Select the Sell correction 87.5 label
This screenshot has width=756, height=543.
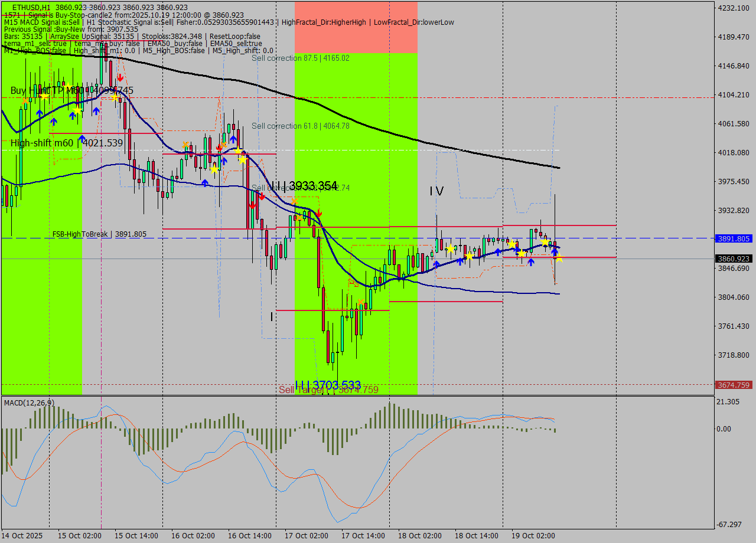pos(301,58)
